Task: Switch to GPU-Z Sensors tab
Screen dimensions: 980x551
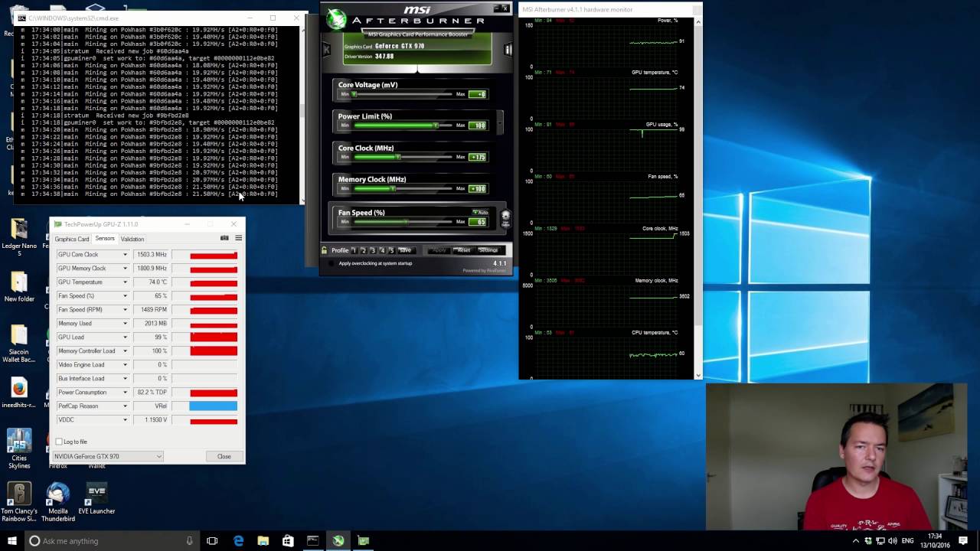Action: click(105, 239)
